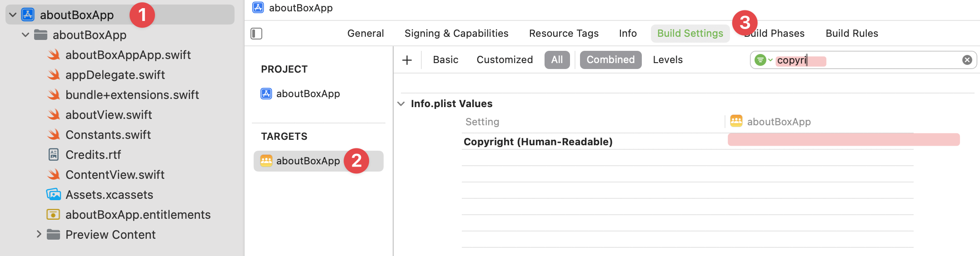Switch to the Build Rules tab
980x256 pixels.
click(852, 34)
